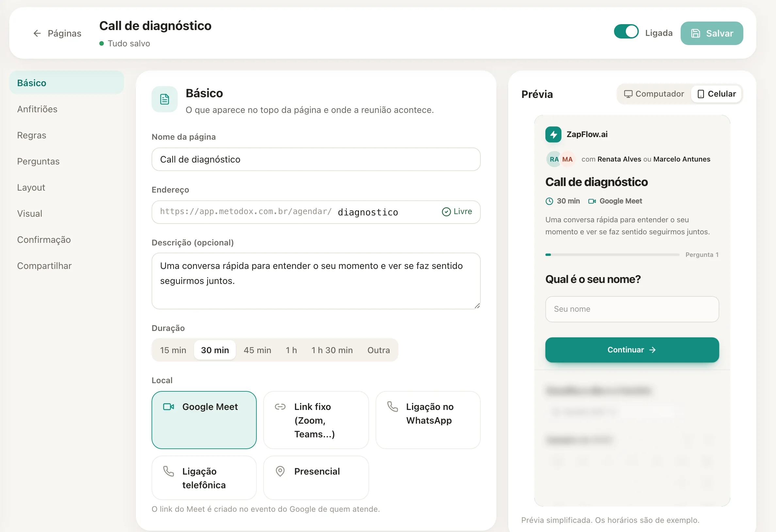Screen dimensions: 776x532
Task: Toggle the Ligada switch off
Action: (626, 32)
